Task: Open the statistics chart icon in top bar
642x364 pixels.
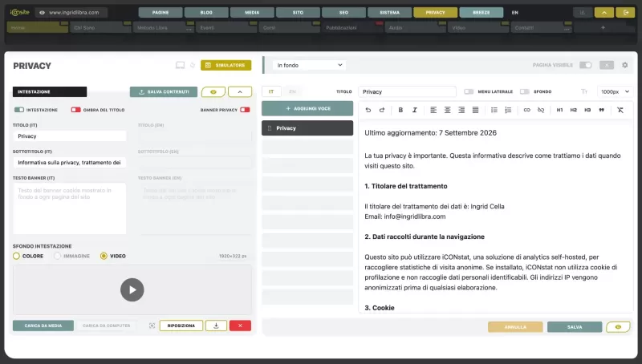Action: [583, 13]
